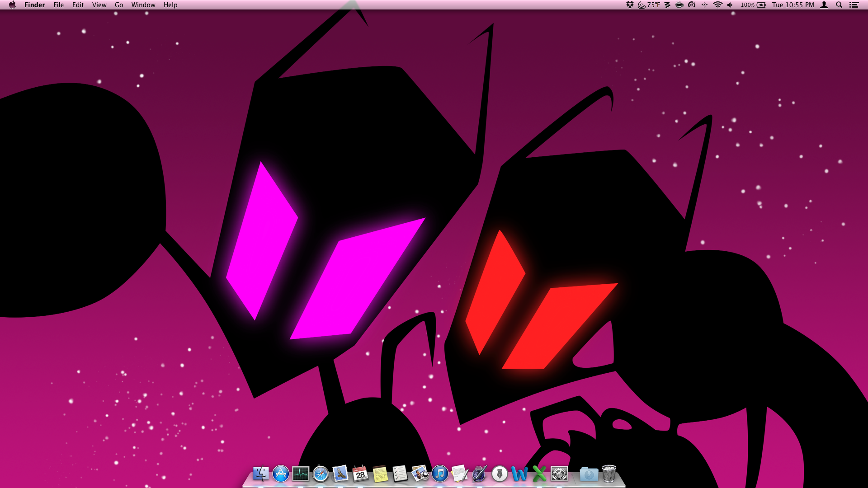This screenshot has width=868, height=488.
Task: Open the Help menu
Action: click(x=170, y=5)
